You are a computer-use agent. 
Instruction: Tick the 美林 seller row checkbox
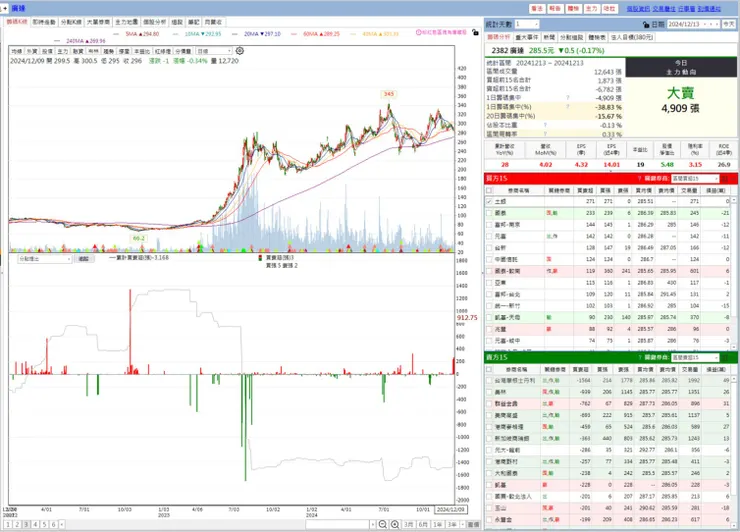point(489,392)
